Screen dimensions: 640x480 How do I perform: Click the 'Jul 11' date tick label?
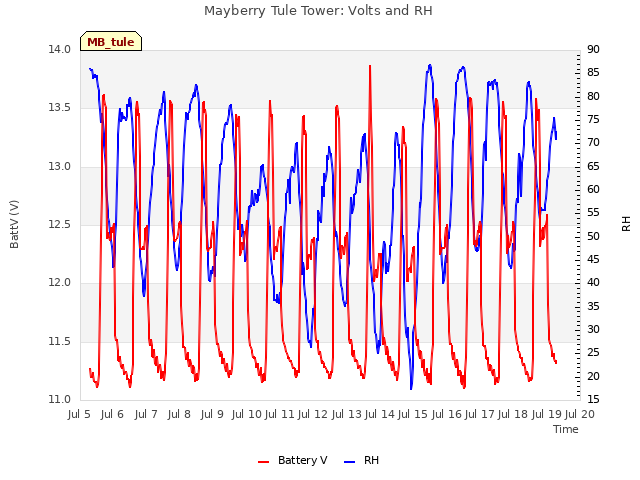pos(280,414)
